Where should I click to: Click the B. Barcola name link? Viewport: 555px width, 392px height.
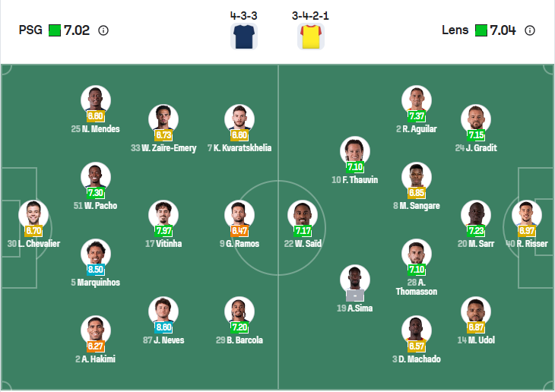(x=239, y=340)
